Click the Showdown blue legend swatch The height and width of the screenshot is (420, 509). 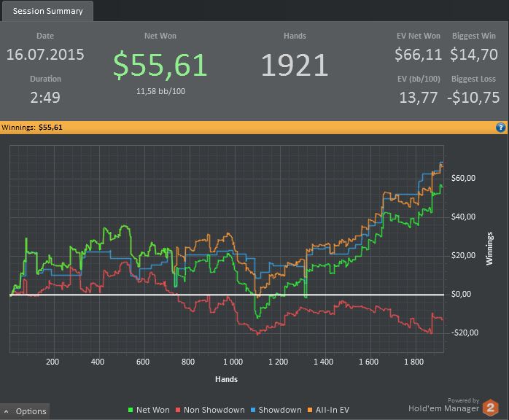253,410
